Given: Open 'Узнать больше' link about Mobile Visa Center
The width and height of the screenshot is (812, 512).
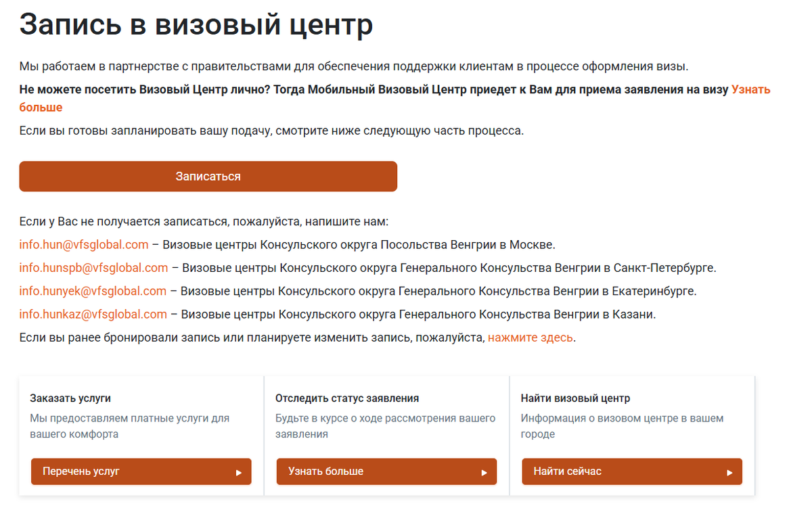Looking at the screenshot, I should 751,88.
